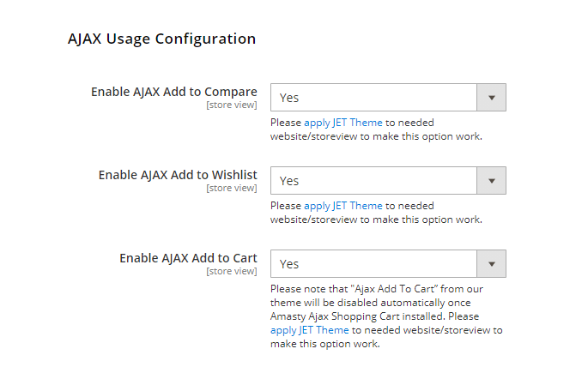The width and height of the screenshot is (588, 391).
Task: Click the Enable AJAX Add to Compare label
Action: click(x=173, y=92)
